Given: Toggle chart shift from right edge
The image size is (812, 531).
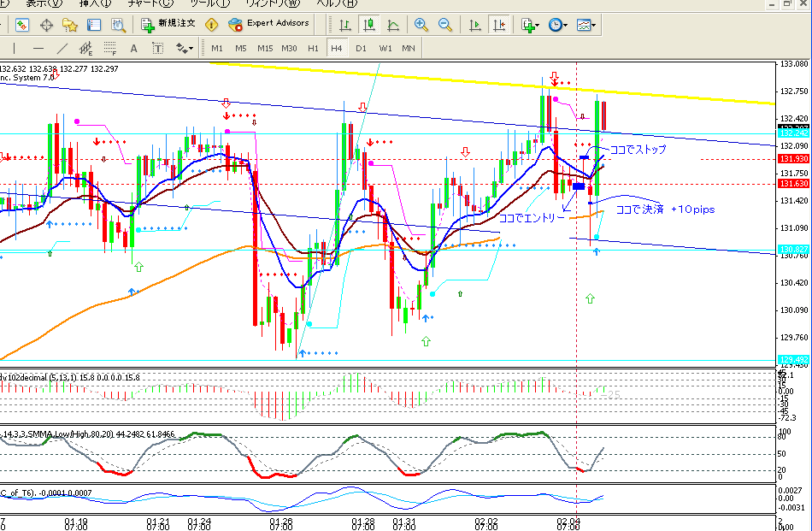Looking at the screenshot, I should coord(499,25).
